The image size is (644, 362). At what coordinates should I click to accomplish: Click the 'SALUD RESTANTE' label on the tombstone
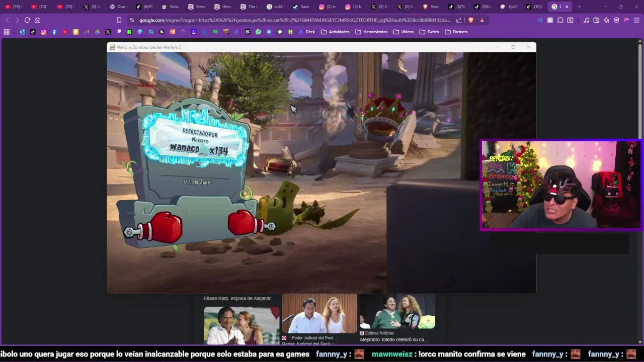197,183
